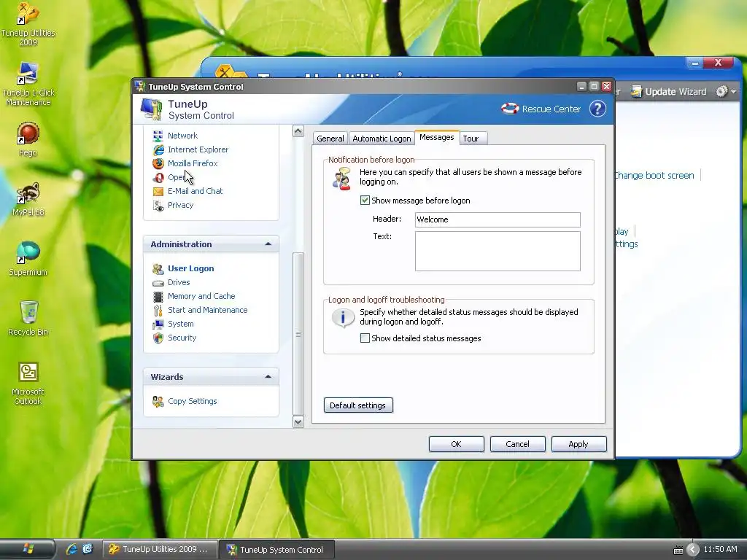This screenshot has height=560, width=747.
Task: Open settings gear dropdown in TuneUp Utilities window
Action: [726, 91]
